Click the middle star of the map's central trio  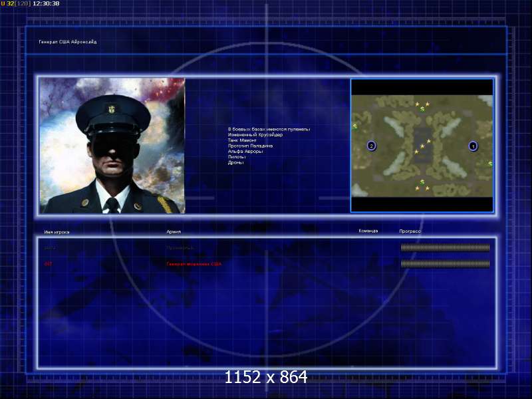click(422, 146)
